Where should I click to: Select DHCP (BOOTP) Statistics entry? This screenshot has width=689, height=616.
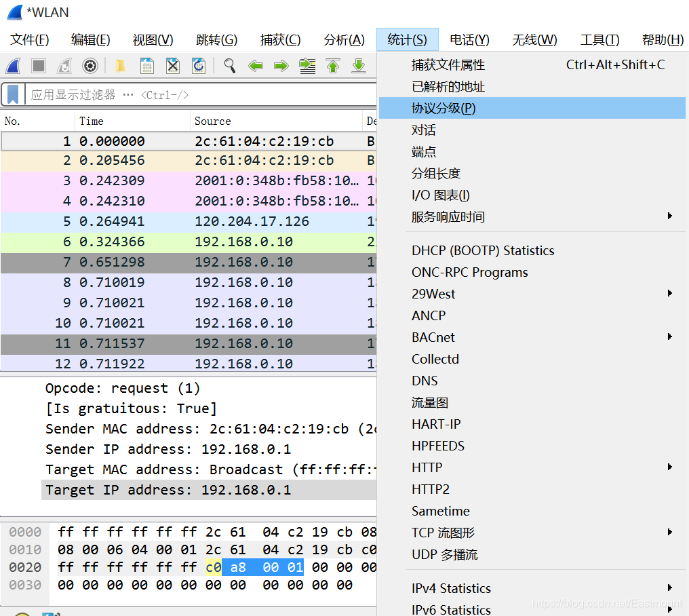532,250
